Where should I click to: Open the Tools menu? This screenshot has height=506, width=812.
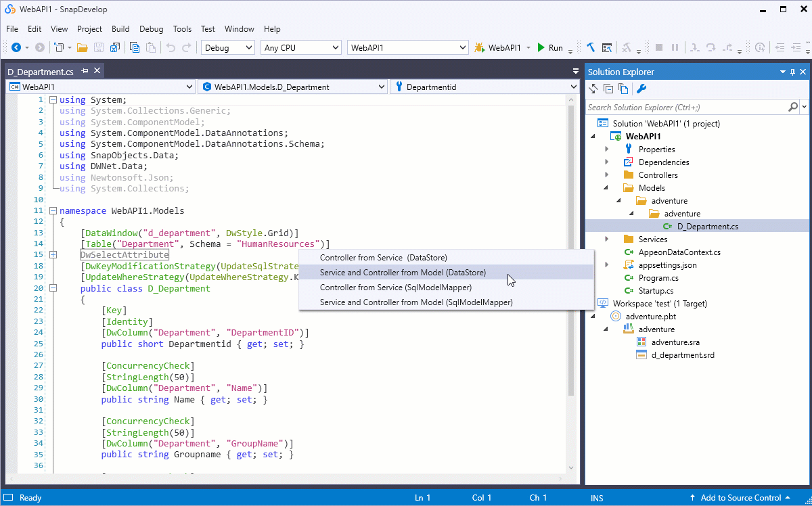click(x=182, y=29)
